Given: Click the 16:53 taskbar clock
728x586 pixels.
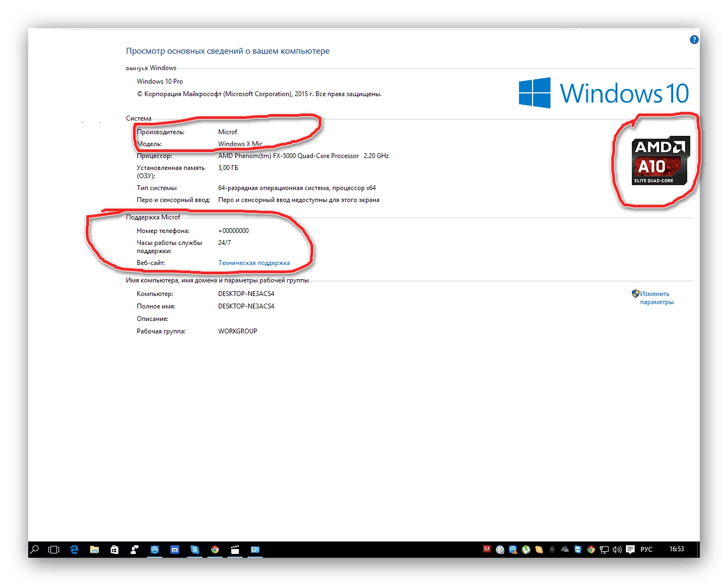Looking at the screenshot, I should (x=676, y=549).
